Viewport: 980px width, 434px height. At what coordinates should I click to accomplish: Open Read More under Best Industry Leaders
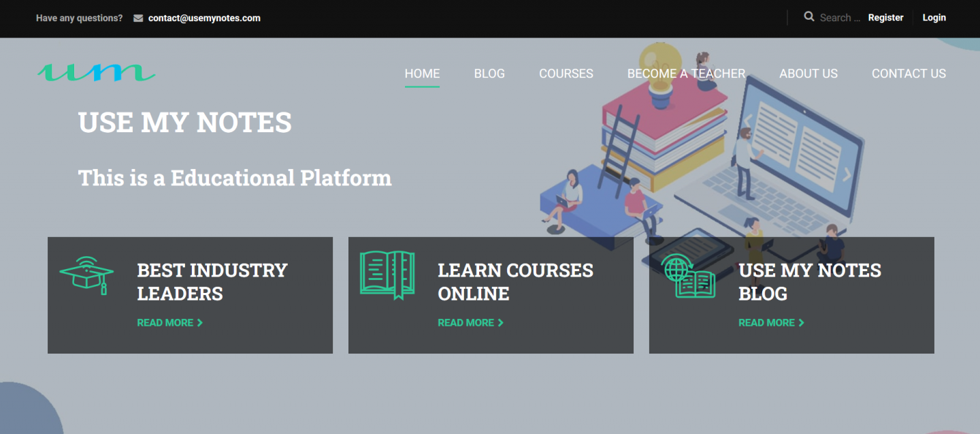(x=170, y=322)
